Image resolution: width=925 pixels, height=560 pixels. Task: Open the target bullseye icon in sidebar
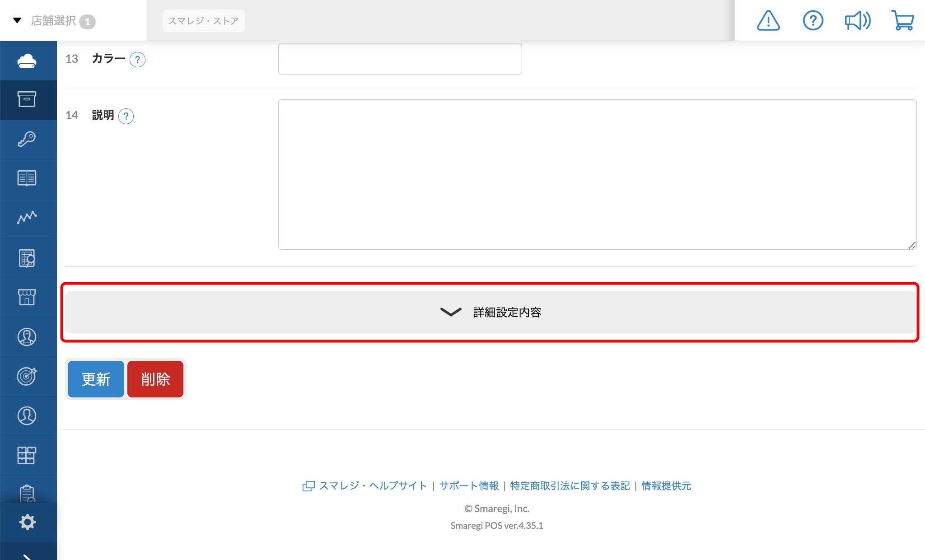click(x=27, y=376)
